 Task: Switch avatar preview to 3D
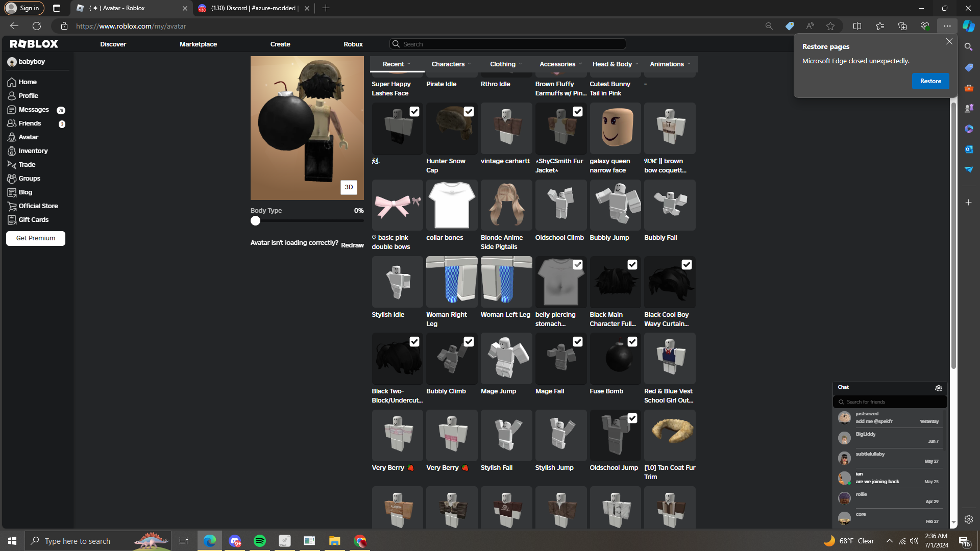click(x=349, y=187)
